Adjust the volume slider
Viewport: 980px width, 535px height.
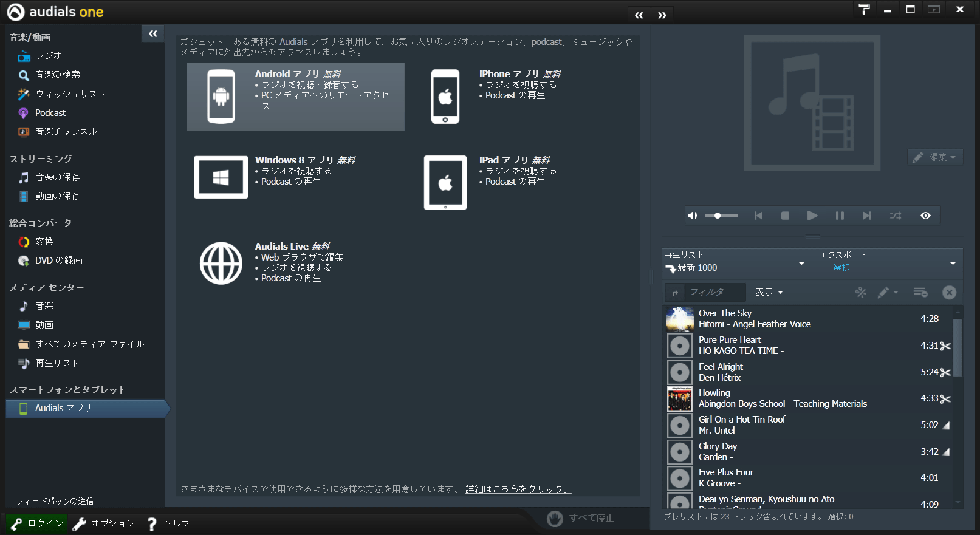tap(721, 216)
